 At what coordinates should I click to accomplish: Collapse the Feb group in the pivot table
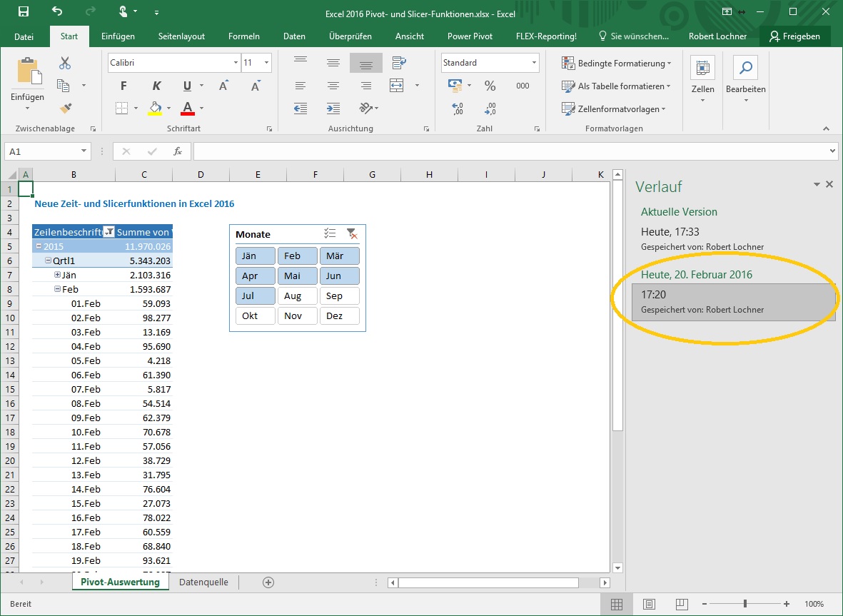pos(58,290)
